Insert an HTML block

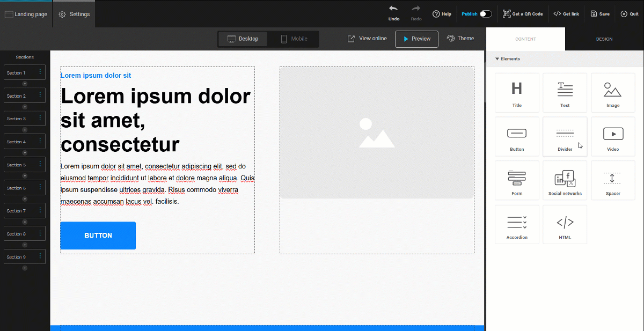(565, 224)
